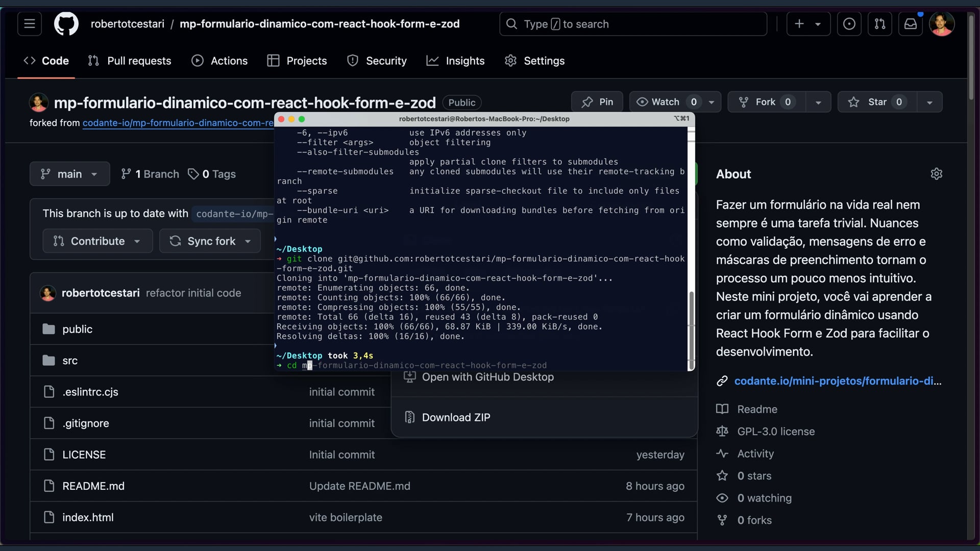Screen dimensions: 980x551
Task: Open pull requests icon in the header
Action: (x=880, y=24)
